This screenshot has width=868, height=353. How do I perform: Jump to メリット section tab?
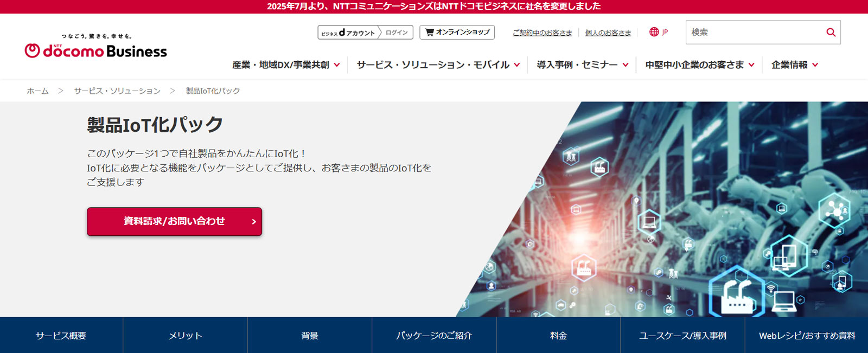[x=186, y=336]
